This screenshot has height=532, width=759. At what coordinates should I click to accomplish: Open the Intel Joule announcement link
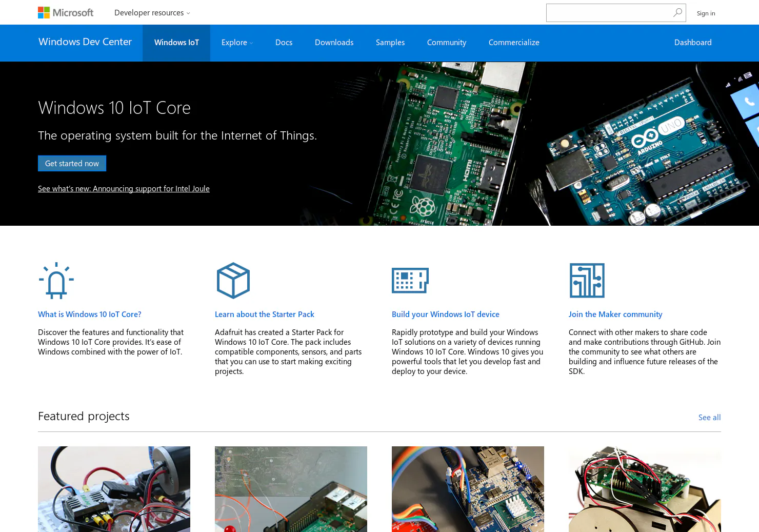[x=124, y=189]
